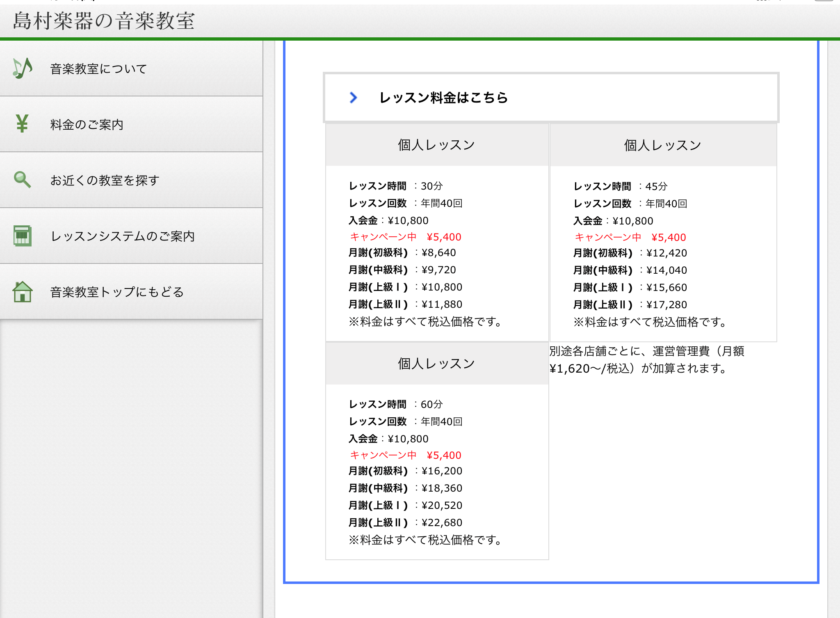Click red キャンペーン中 ¥5,400 text in 30分 plan
The height and width of the screenshot is (618, 840).
coord(405,237)
